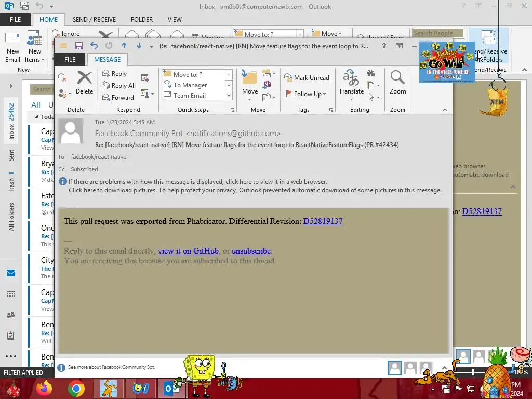Show hidden system tray icons
Image resolution: width=532 pixels, height=399 pixels.
click(x=433, y=389)
